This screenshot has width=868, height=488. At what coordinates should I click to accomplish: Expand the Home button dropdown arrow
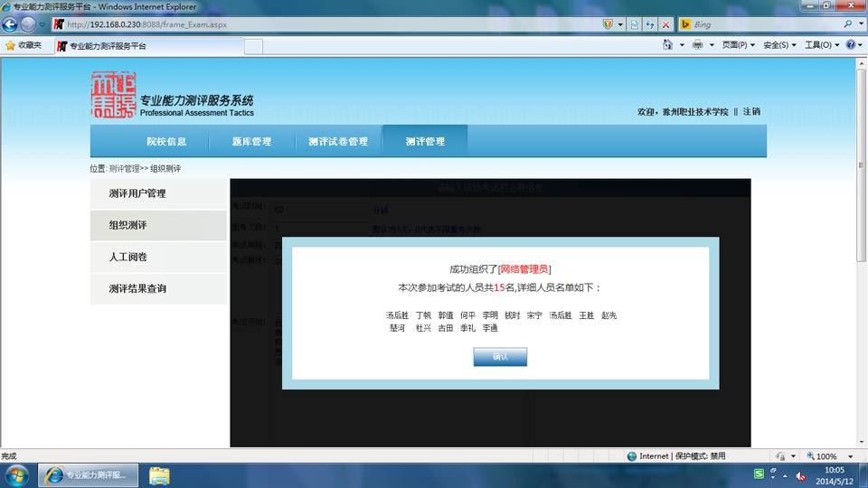point(682,45)
